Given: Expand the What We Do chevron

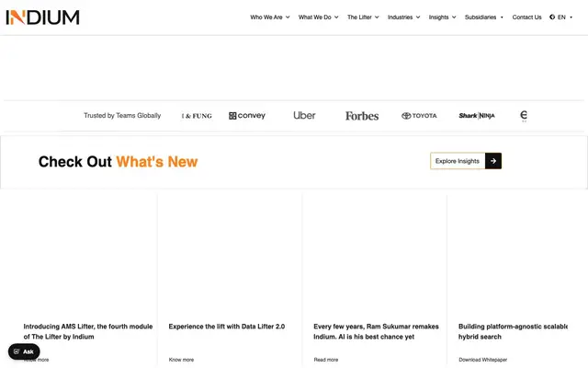Looking at the screenshot, I should (336, 17).
